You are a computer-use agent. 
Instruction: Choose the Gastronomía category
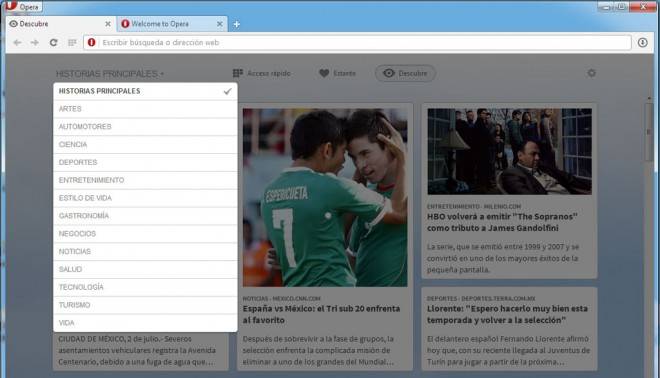145,216
